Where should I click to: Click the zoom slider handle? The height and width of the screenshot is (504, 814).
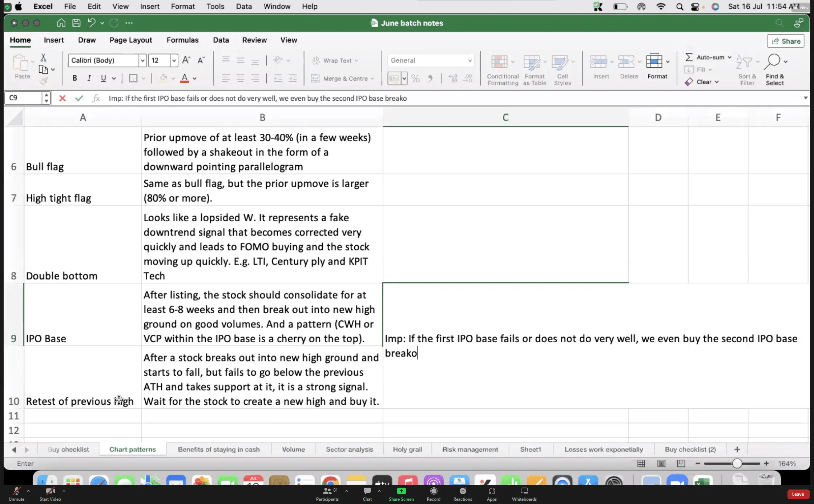(x=737, y=463)
